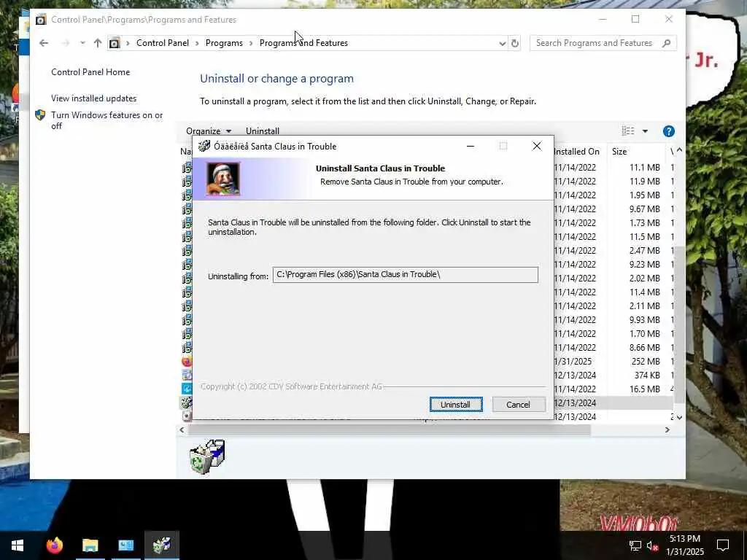This screenshot has width=747, height=560.
Task: Select row with size 252 MB
Action: click(x=427, y=361)
